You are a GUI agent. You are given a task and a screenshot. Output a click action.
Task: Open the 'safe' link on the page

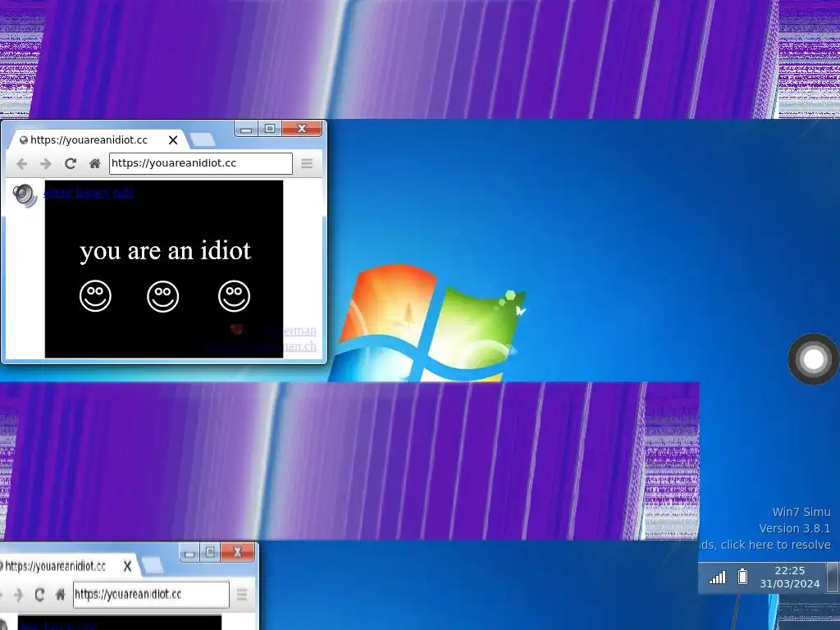[123, 192]
